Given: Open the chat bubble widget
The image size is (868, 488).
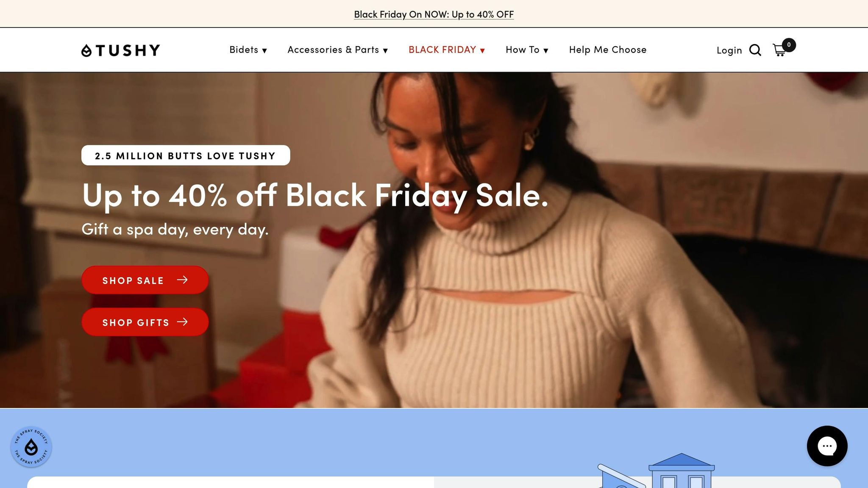Looking at the screenshot, I should 827,446.
